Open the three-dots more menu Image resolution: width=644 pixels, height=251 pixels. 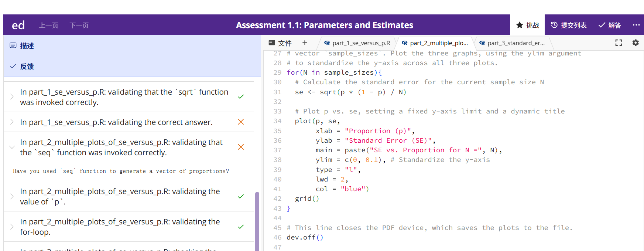[x=636, y=25]
